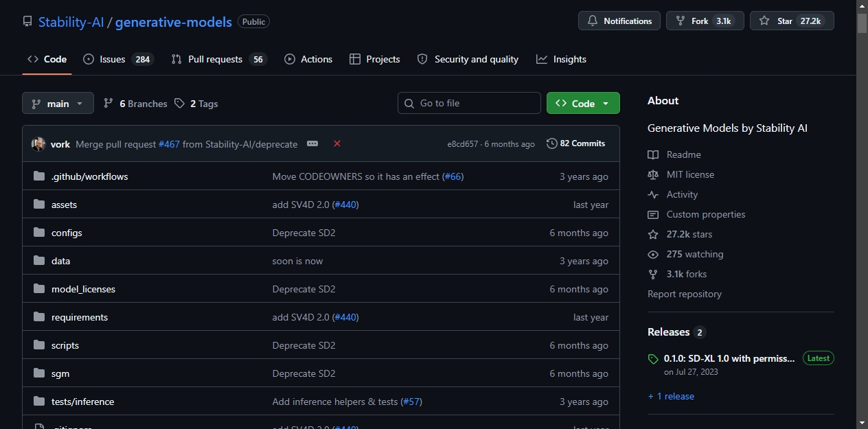The image size is (868, 429).
Task: View the 6 Branches link
Action: pyautogui.click(x=135, y=104)
